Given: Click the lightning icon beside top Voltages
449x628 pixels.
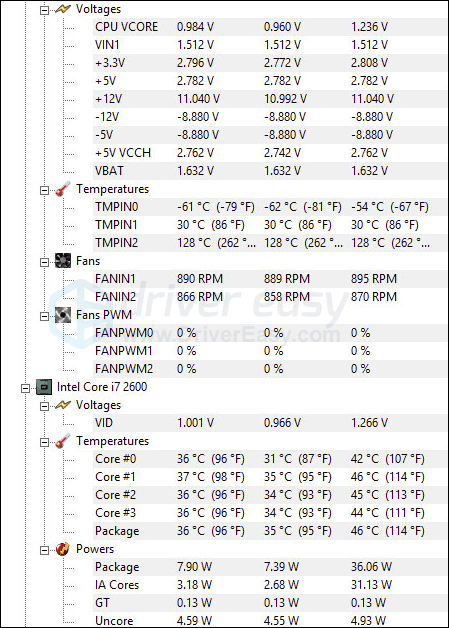Looking at the screenshot, I should tap(63, 9).
